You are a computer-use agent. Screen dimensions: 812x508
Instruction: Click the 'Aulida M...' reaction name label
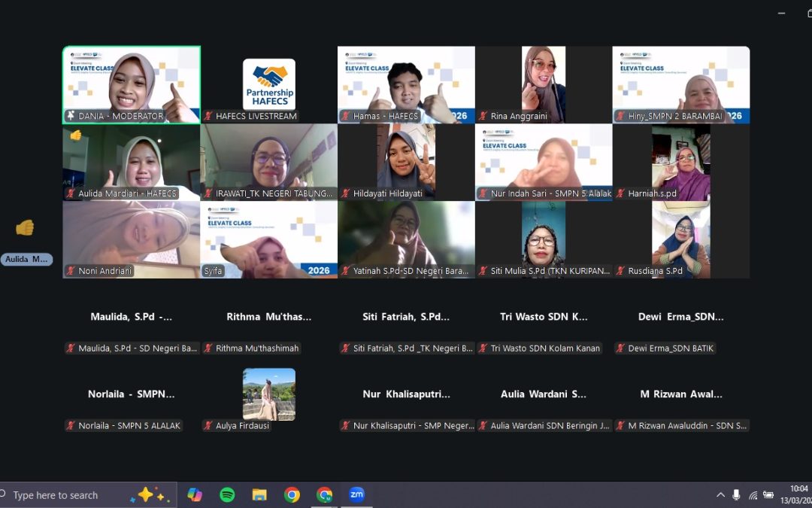(26, 259)
